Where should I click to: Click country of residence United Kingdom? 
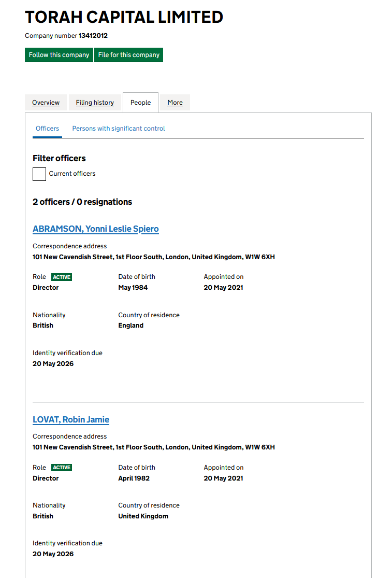pyautogui.click(x=143, y=516)
